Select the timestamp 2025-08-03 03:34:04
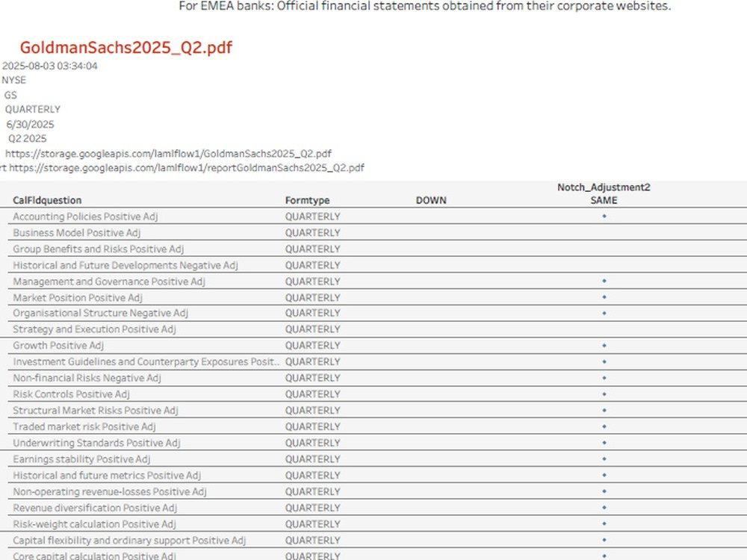 (49, 66)
